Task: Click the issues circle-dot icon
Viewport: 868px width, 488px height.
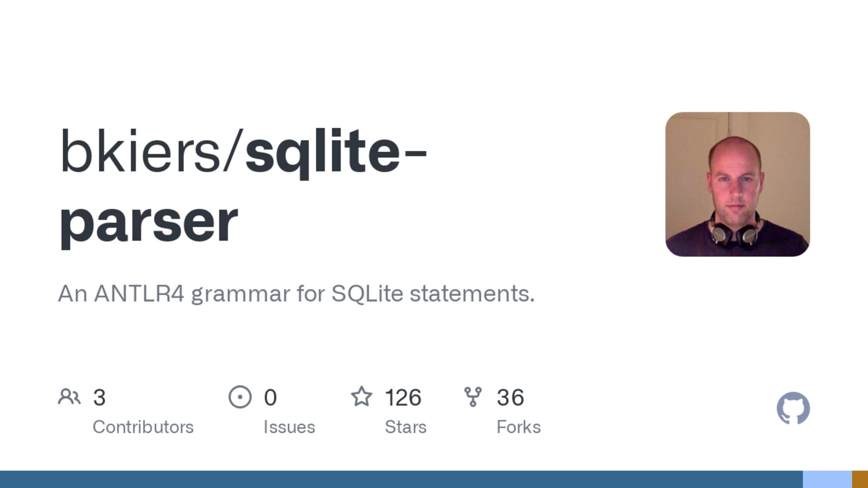Action: pyautogui.click(x=240, y=397)
